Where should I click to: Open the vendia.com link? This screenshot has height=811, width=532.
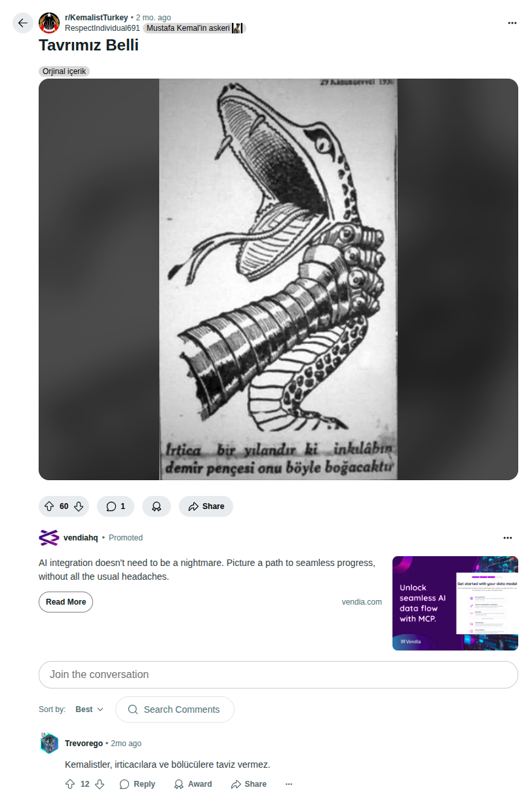[x=362, y=602]
